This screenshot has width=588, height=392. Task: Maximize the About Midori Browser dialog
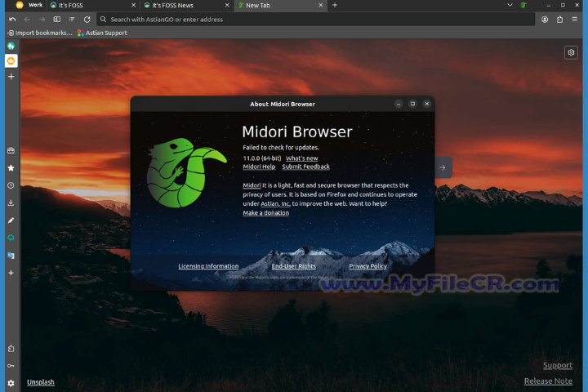pyautogui.click(x=412, y=104)
